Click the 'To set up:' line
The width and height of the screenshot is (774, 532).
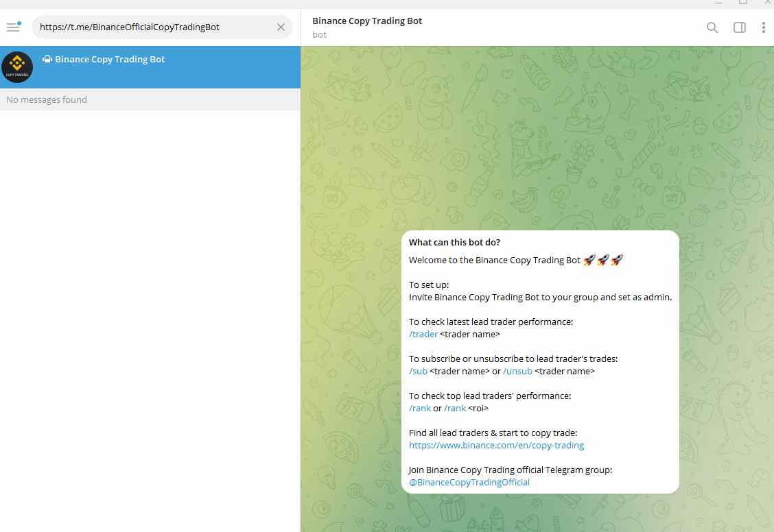click(x=428, y=285)
